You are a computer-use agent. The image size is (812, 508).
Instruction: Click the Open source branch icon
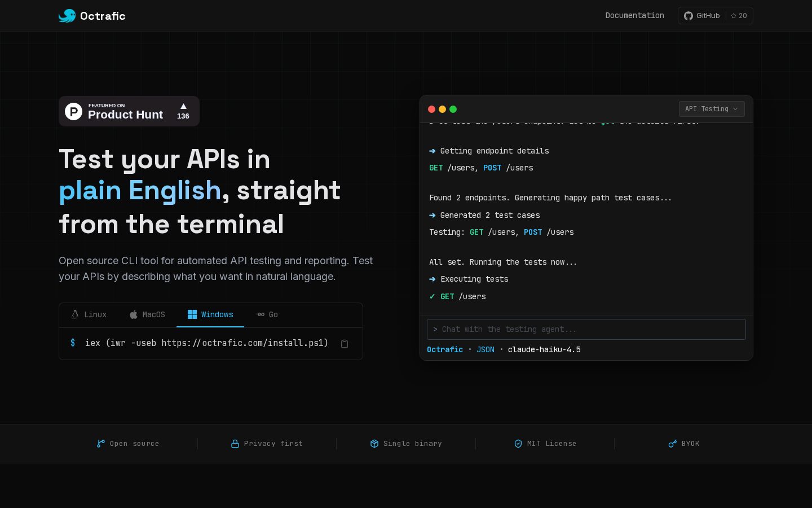101,444
